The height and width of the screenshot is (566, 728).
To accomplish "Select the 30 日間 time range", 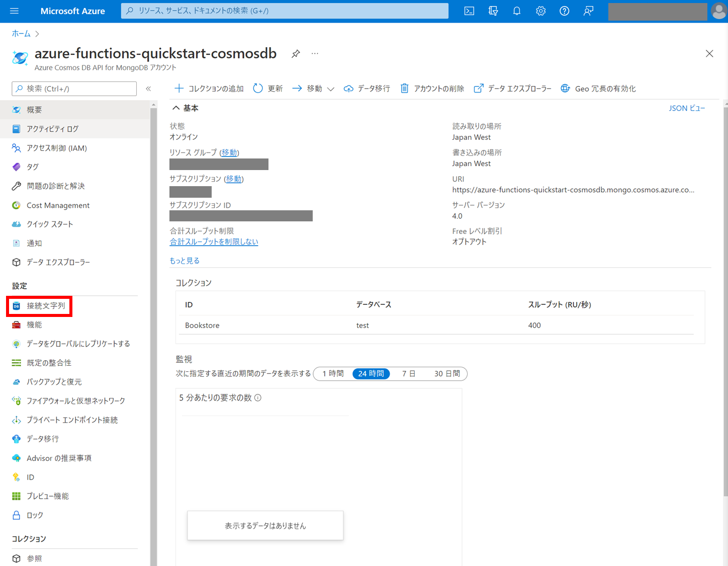I will coord(447,374).
